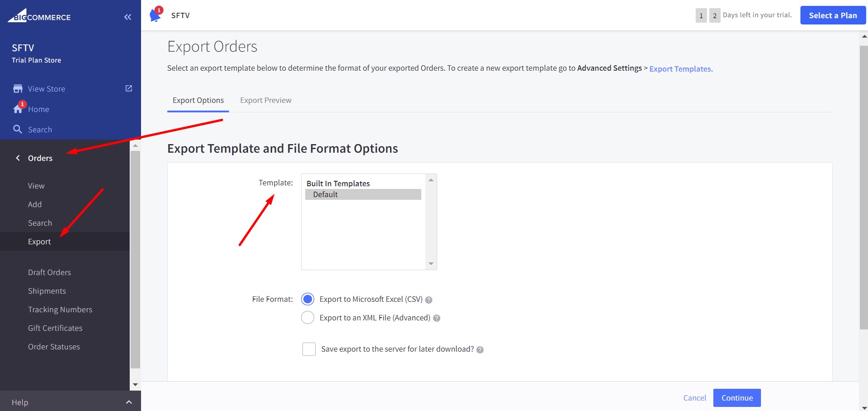Click the help icon next to XML option
The width and height of the screenshot is (868, 411).
click(436, 318)
